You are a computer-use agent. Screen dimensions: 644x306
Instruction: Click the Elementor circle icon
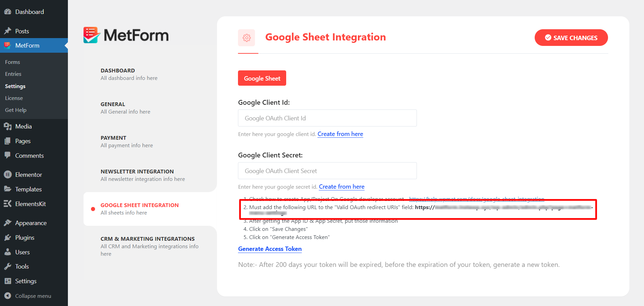(x=7, y=174)
